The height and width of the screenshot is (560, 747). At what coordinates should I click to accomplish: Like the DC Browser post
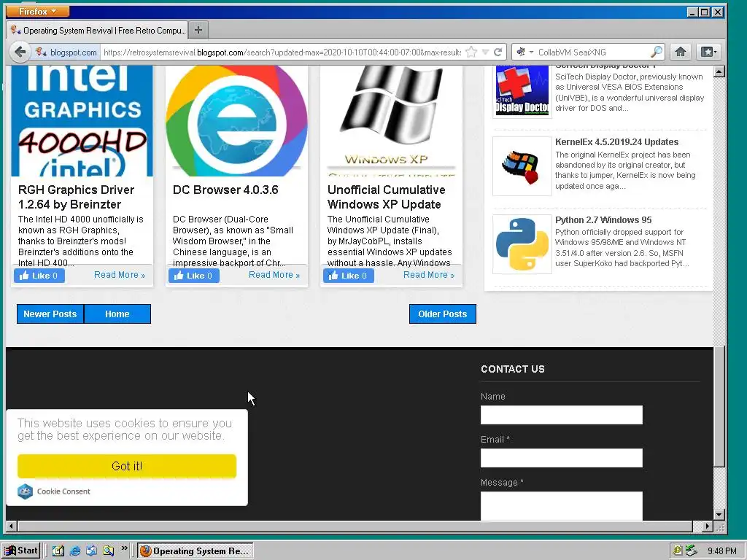(194, 275)
